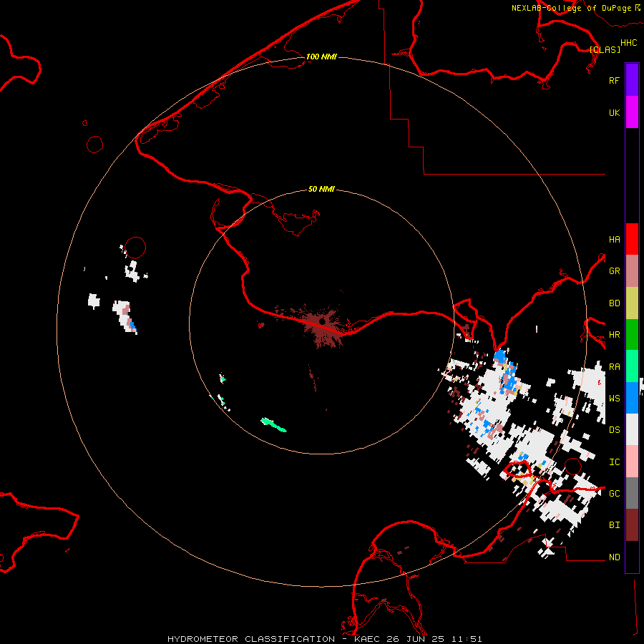Pick the HR green legend swatch
644x644 pixels.
632,335
